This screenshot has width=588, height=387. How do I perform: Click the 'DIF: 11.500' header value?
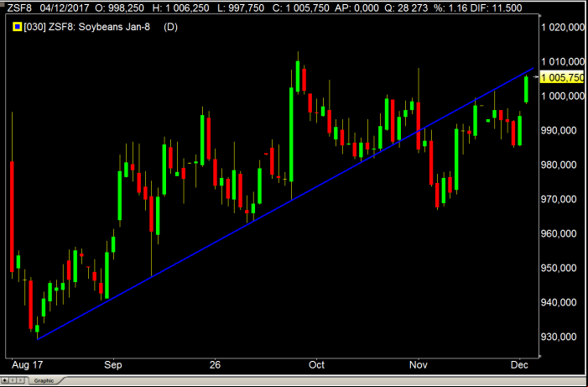497,8
